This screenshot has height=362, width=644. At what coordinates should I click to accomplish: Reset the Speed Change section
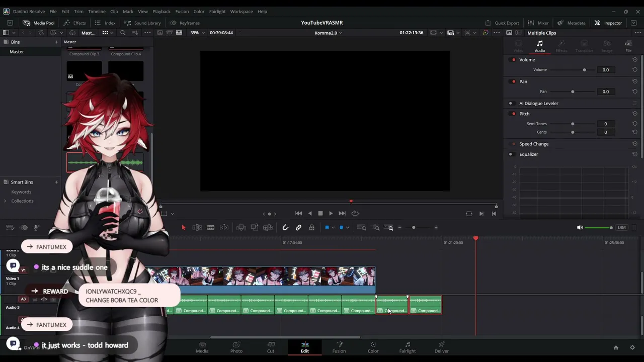[x=635, y=144]
